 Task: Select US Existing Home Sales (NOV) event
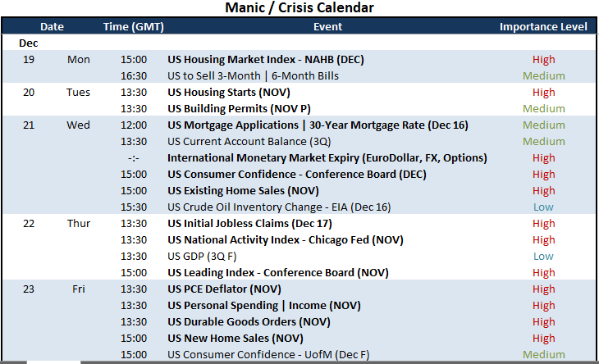click(x=243, y=191)
